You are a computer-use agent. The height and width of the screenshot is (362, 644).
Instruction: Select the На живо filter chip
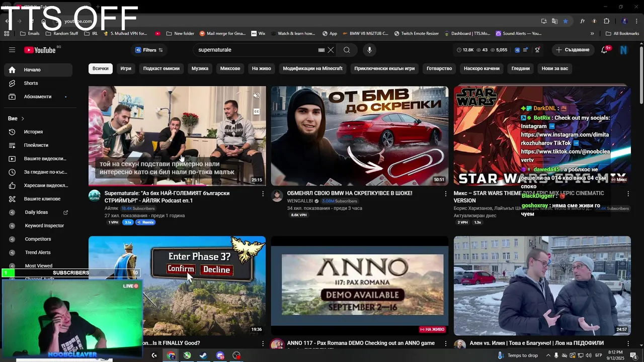coord(261,68)
